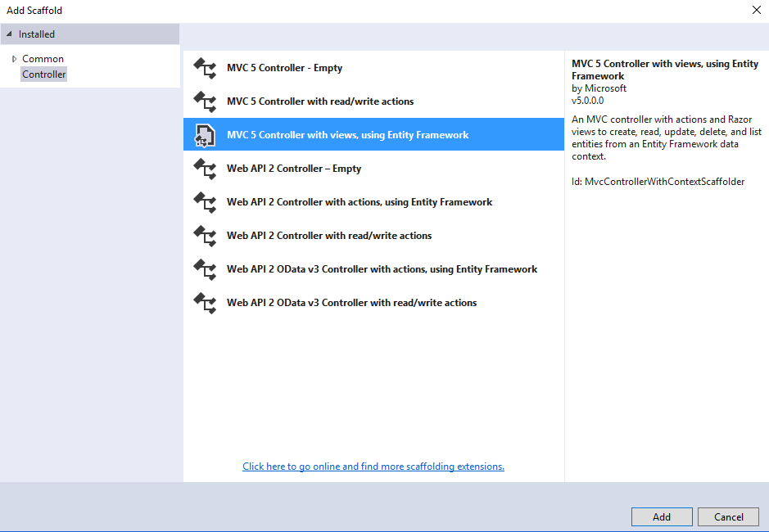The image size is (769, 532).
Task: Click the icon for MVC 5 Controller with read/write actions
Action: [205, 101]
